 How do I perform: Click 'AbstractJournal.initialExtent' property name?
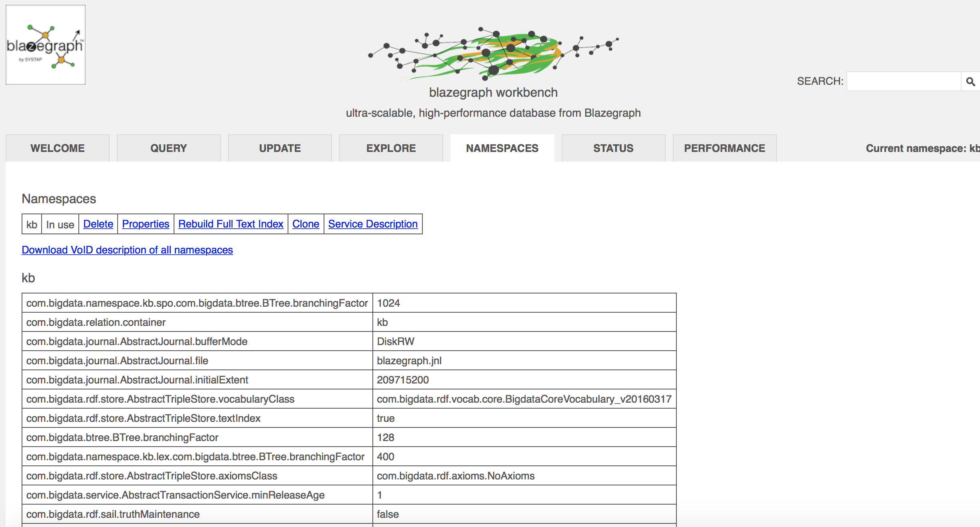pos(197,380)
